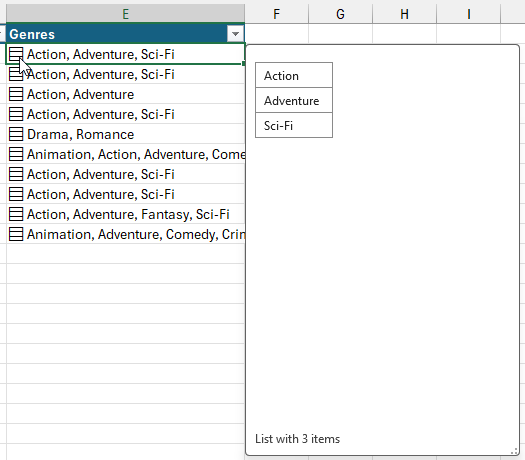The image size is (525, 460).
Task: Select column G header
Action: pos(340,14)
